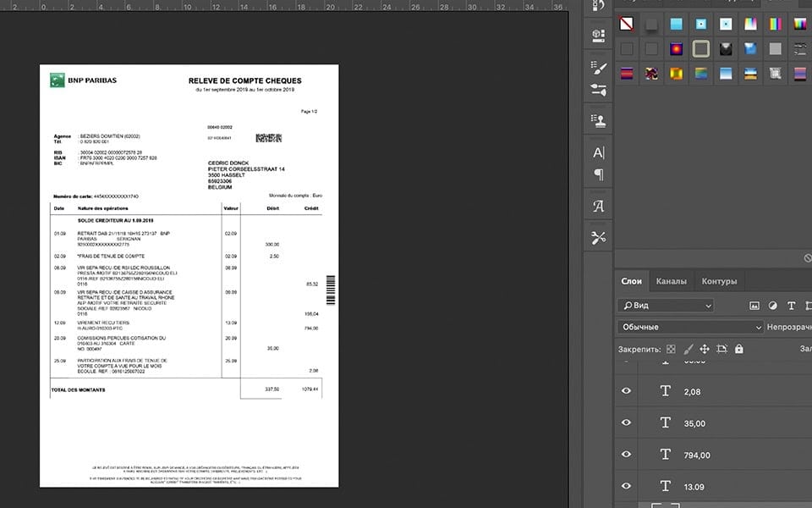Open the Обычные blend mode dropdown
Image resolution: width=812 pixels, height=508 pixels.
[x=690, y=327]
